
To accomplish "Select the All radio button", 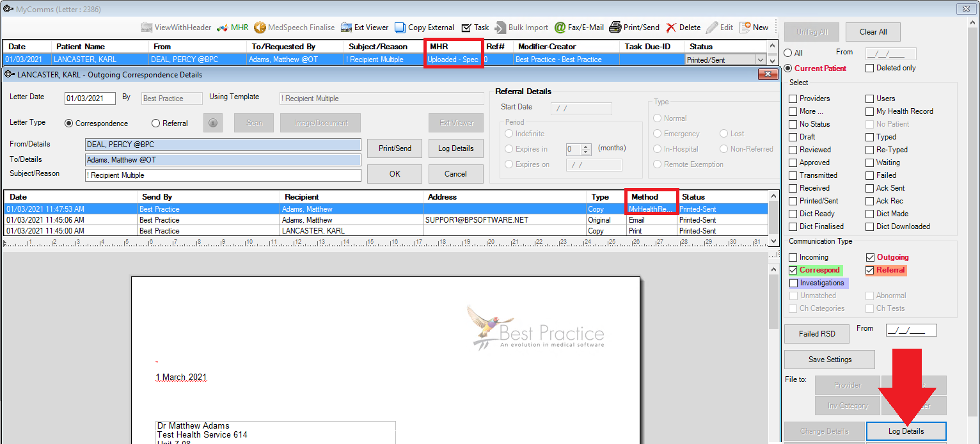I will pyautogui.click(x=789, y=53).
